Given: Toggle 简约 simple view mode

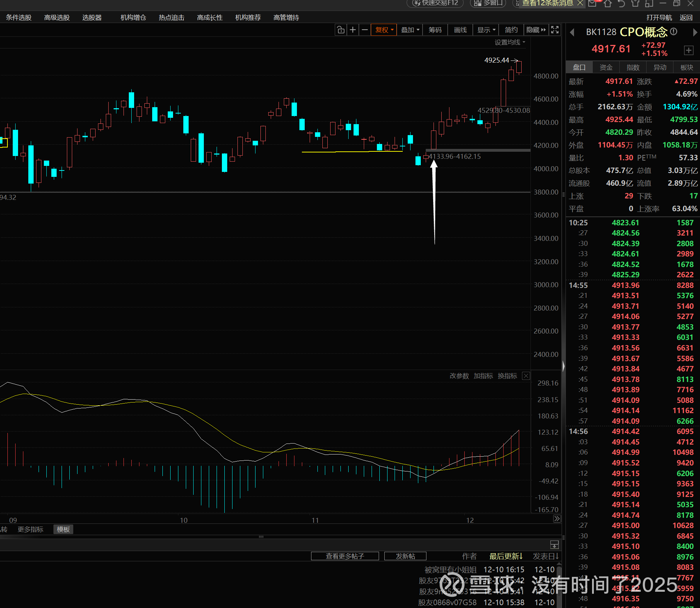Looking at the screenshot, I should 511,30.
